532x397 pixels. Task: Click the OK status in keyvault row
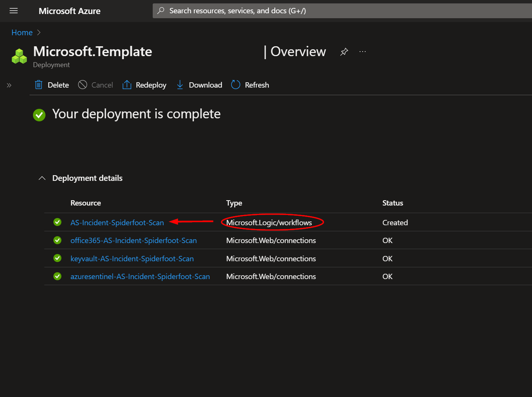387,259
